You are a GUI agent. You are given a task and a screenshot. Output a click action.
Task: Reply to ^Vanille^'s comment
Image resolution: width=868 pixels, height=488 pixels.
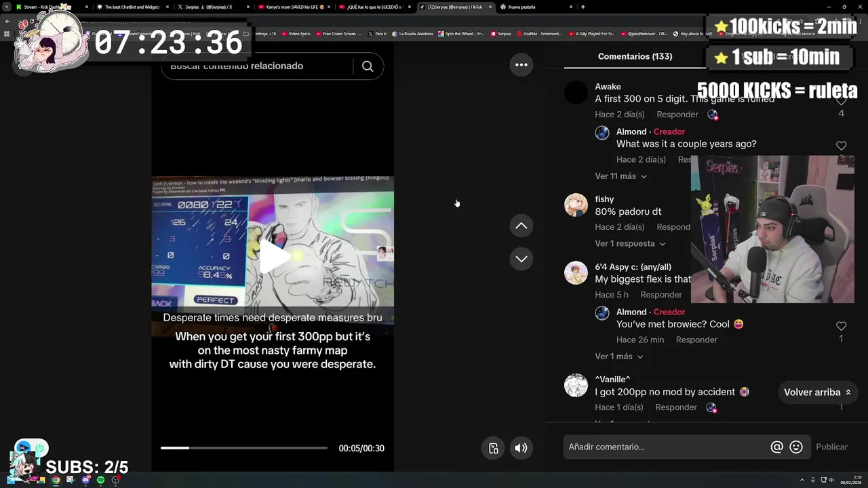click(676, 407)
